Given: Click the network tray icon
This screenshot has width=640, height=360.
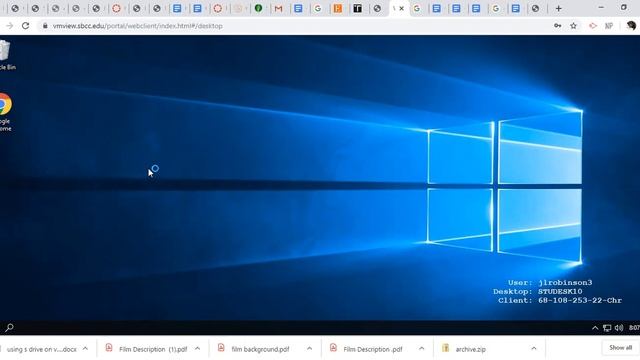Looking at the screenshot, I should tap(607, 328).
